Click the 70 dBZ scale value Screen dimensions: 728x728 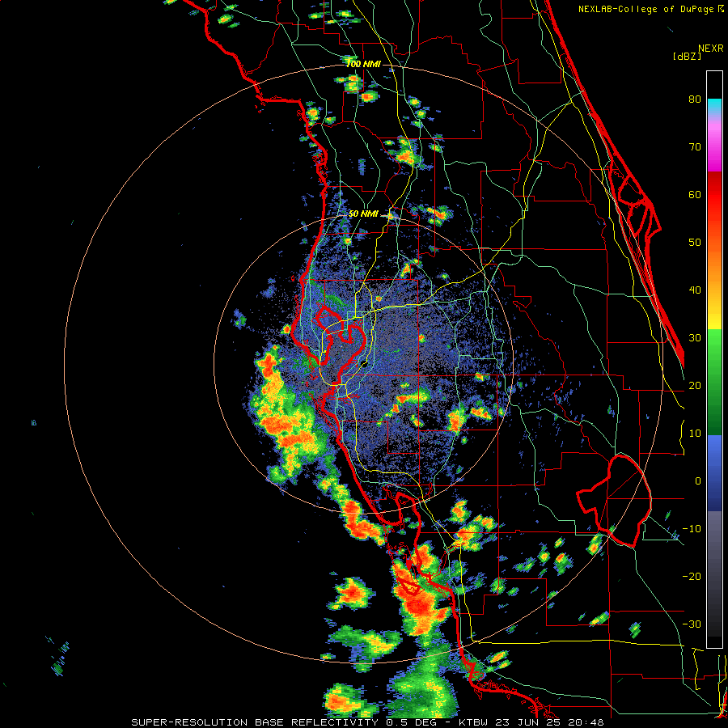coord(695,147)
